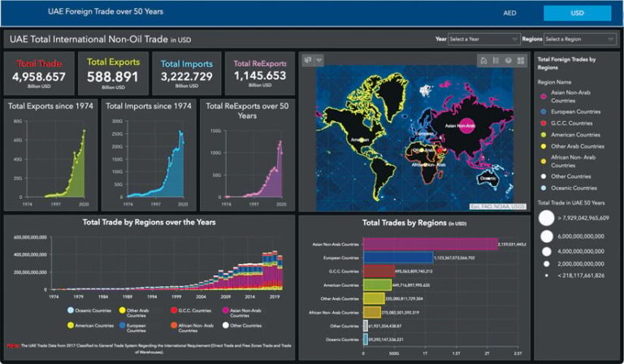The height and width of the screenshot is (364, 624).
Task: Click African Non-Arab Countries in map legend
Action: tap(568, 161)
